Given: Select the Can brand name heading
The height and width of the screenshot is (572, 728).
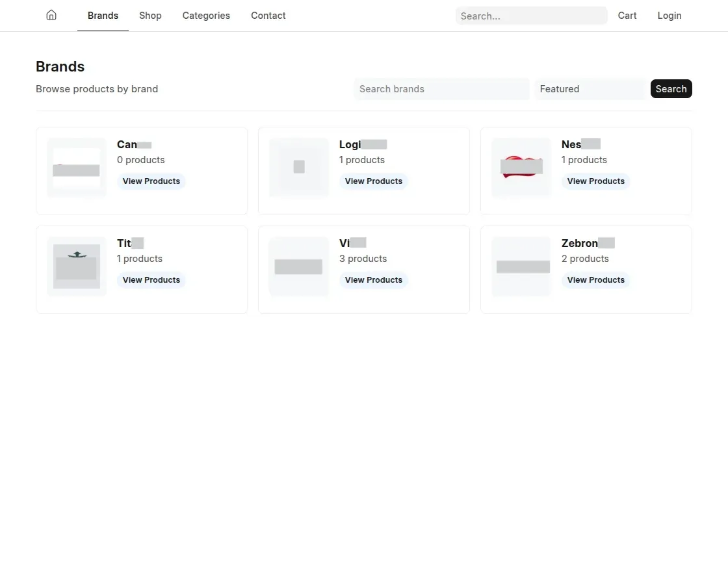Looking at the screenshot, I should [134, 144].
